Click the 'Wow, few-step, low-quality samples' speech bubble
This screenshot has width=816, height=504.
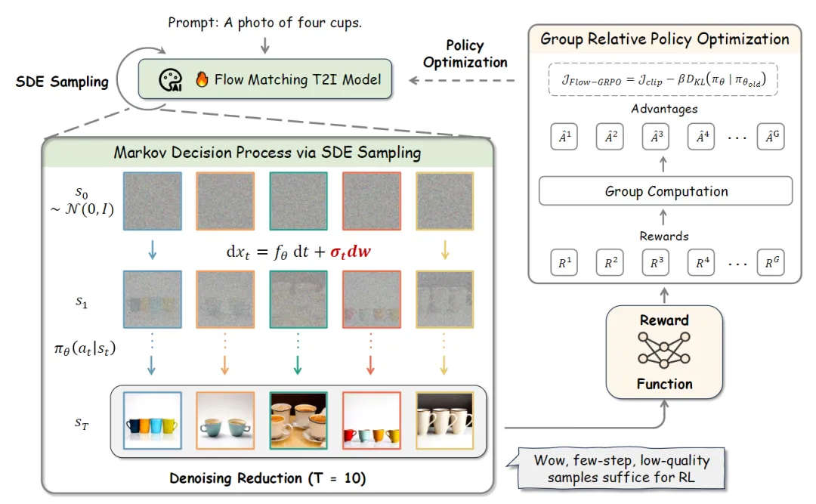pyautogui.click(x=617, y=468)
